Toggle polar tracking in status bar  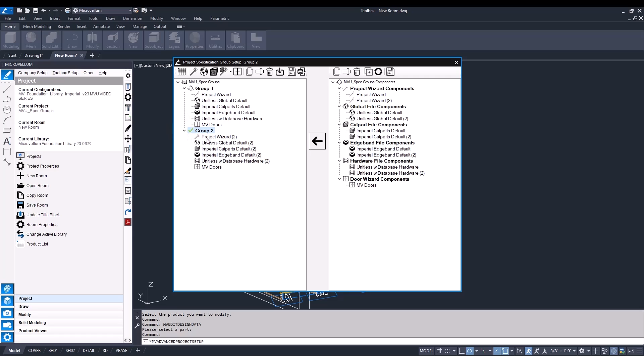tap(470, 351)
